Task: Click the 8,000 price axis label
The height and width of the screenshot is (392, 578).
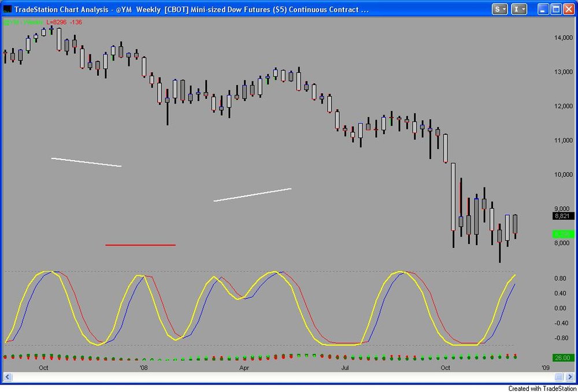Action: (563, 243)
